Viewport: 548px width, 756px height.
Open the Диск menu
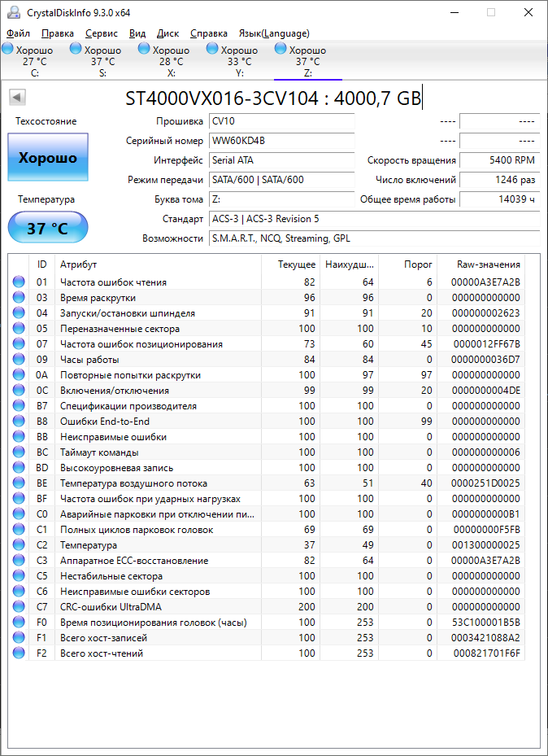point(167,33)
